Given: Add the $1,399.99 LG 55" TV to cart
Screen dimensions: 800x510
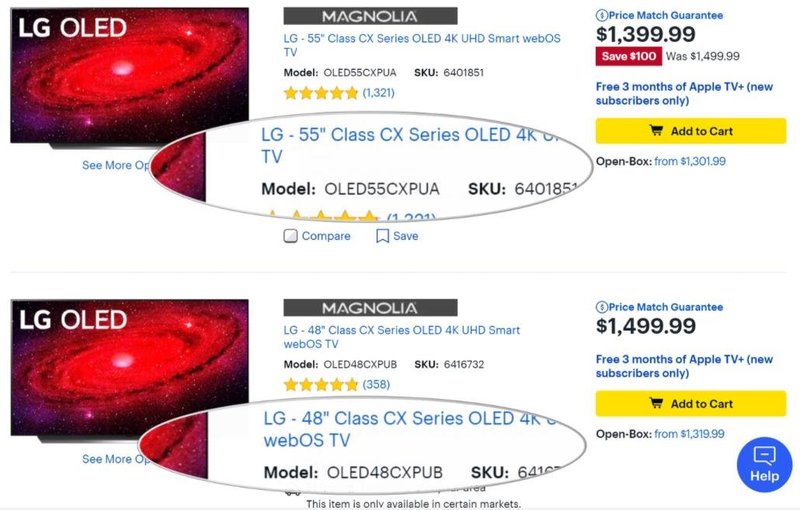Looking at the screenshot, I should coord(690,131).
